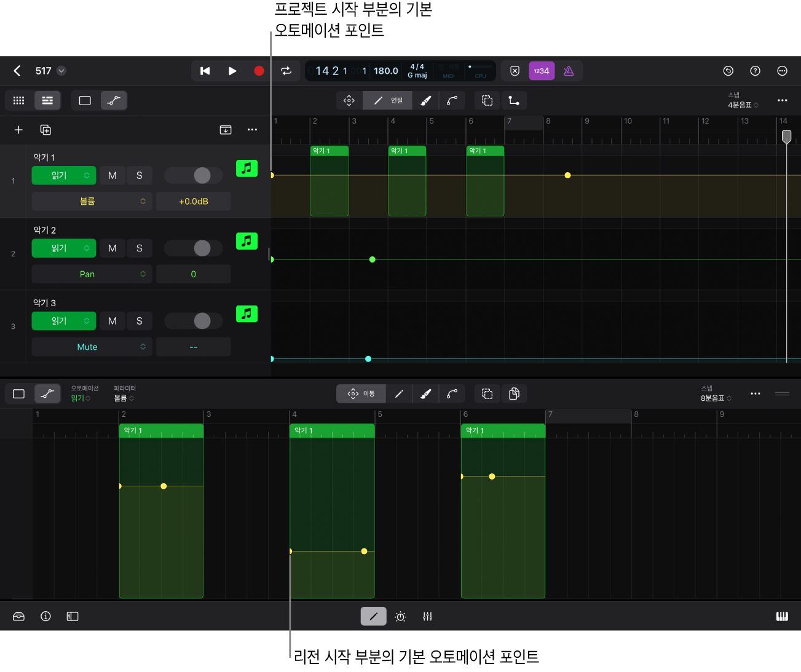Image resolution: width=801 pixels, height=672 pixels.
Task: Open the editor snap 8분음표 dropdown
Action: click(716, 393)
